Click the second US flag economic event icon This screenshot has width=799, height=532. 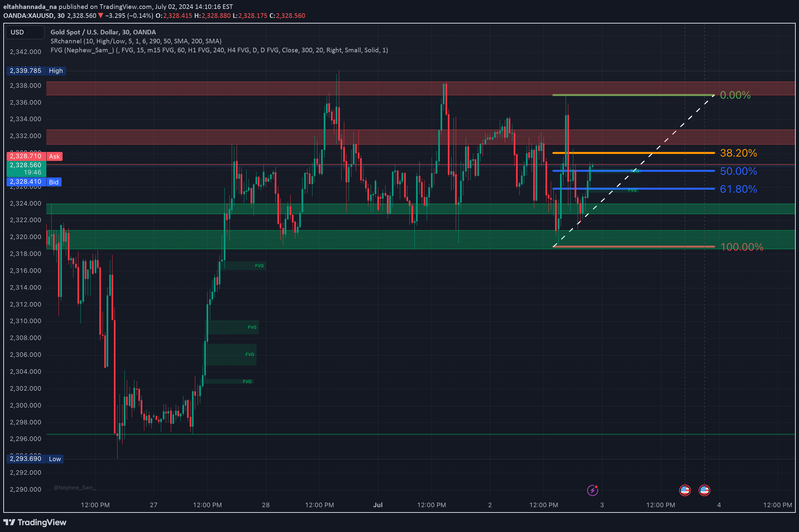[704, 490]
